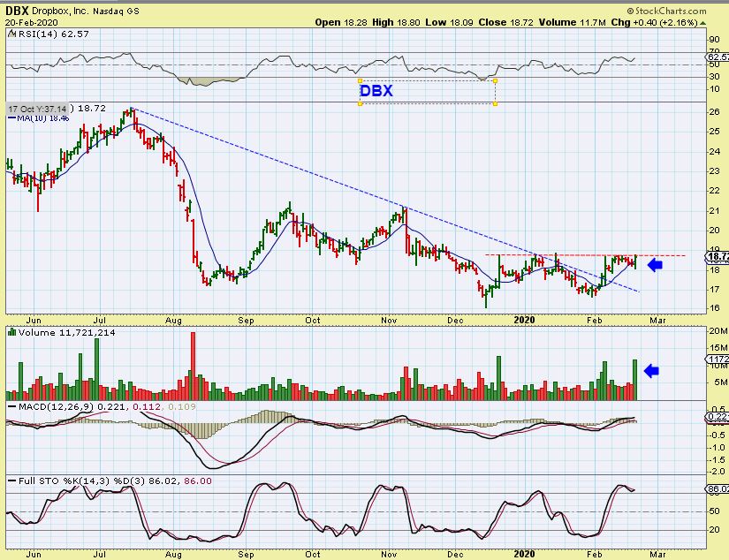Click the Mar label on the bottom axis

pyautogui.click(x=657, y=555)
